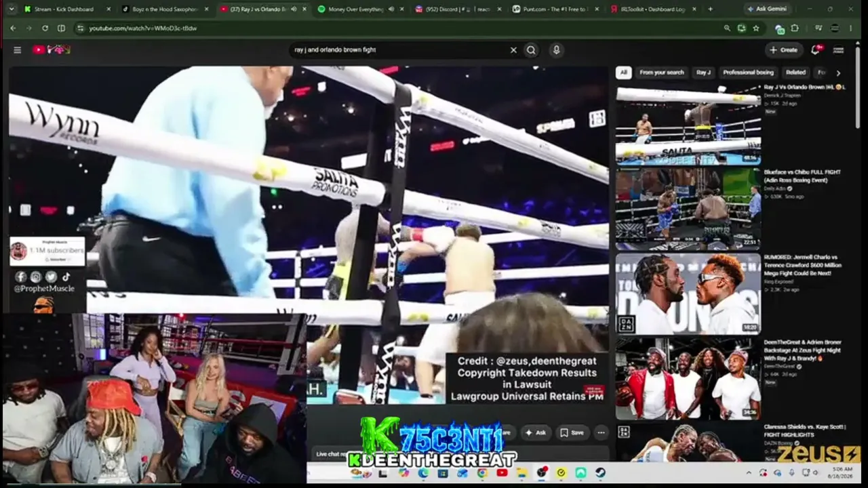Open the Claressa Shields vs Kaye Scott thumbnail
The width and height of the screenshot is (868, 488).
point(688,442)
